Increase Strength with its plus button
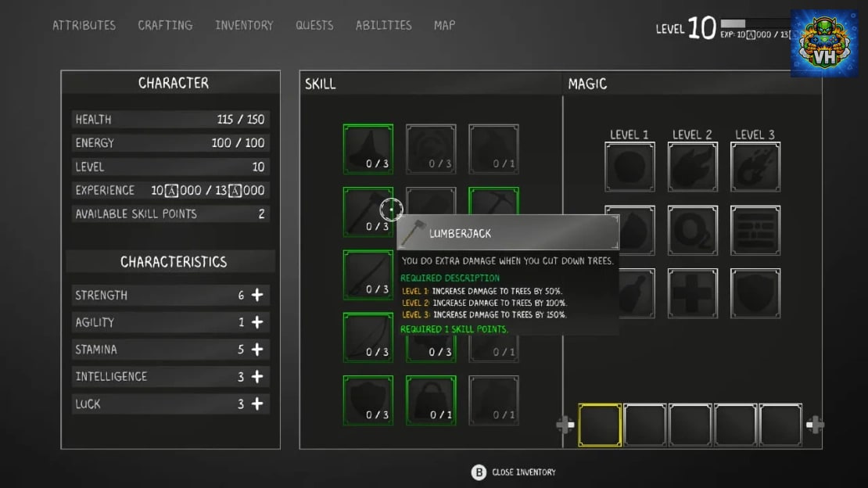Image resolution: width=868 pixels, height=488 pixels. coord(257,296)
